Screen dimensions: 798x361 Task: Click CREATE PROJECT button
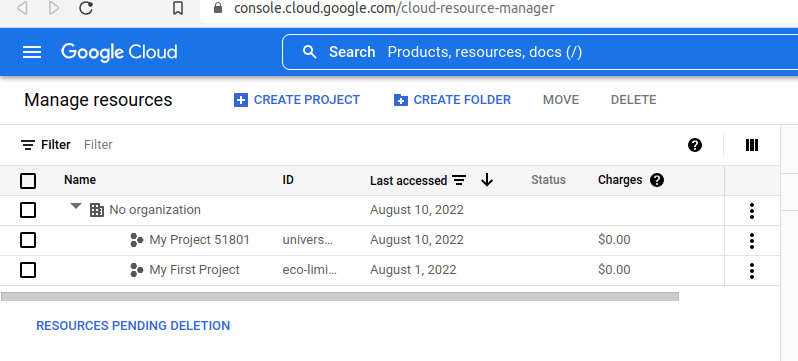click(x=297, y=100)
